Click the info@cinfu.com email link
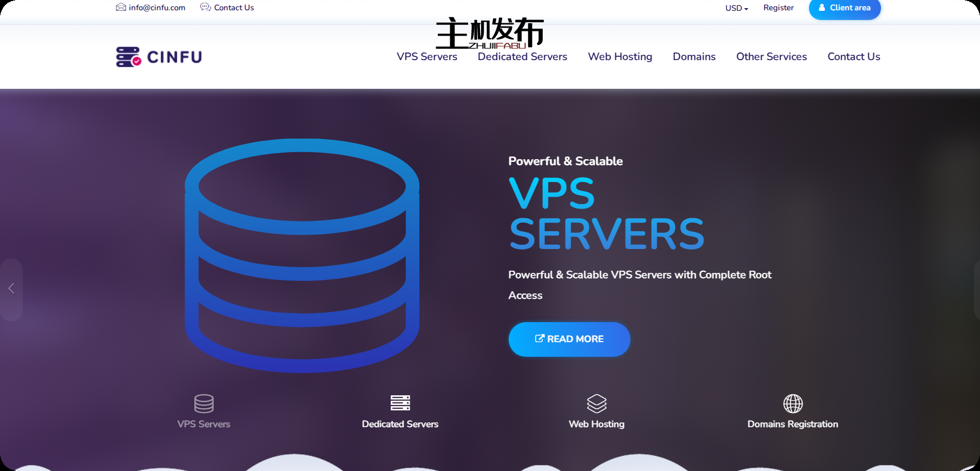The height and width of the screenshot is (471, 980). [x=157, y=8]
